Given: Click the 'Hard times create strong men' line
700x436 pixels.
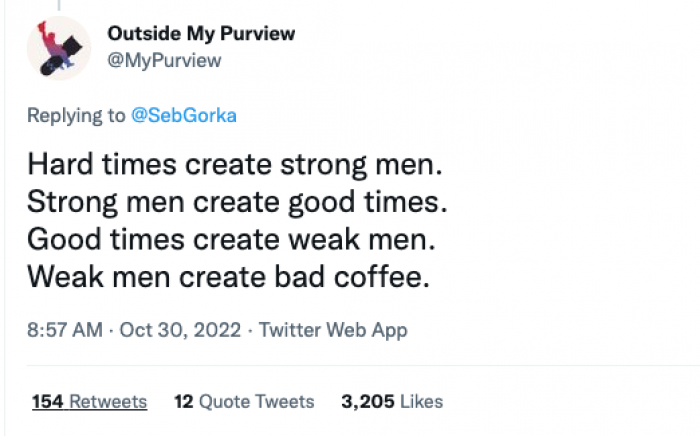Looking at the screenshot, I should click(x=234, y=162).
